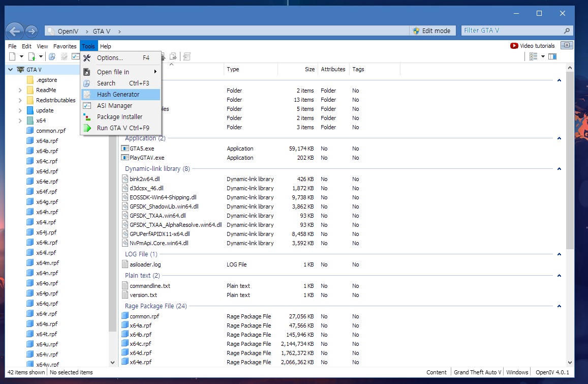Expand the update node in tree

(x=20, y=110)
